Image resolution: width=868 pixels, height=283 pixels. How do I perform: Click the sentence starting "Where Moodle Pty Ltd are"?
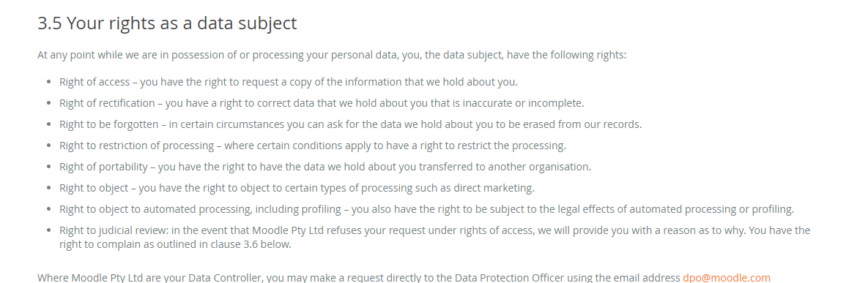404,277
